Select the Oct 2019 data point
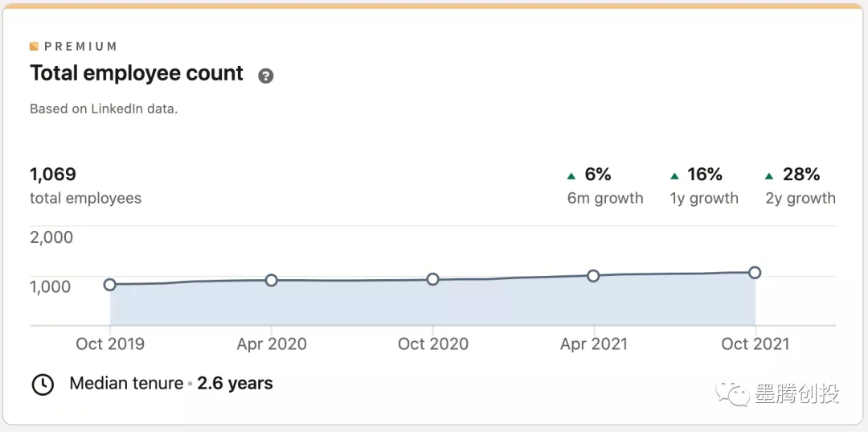This screenshot has height=432, width=868. pos(110,284)
